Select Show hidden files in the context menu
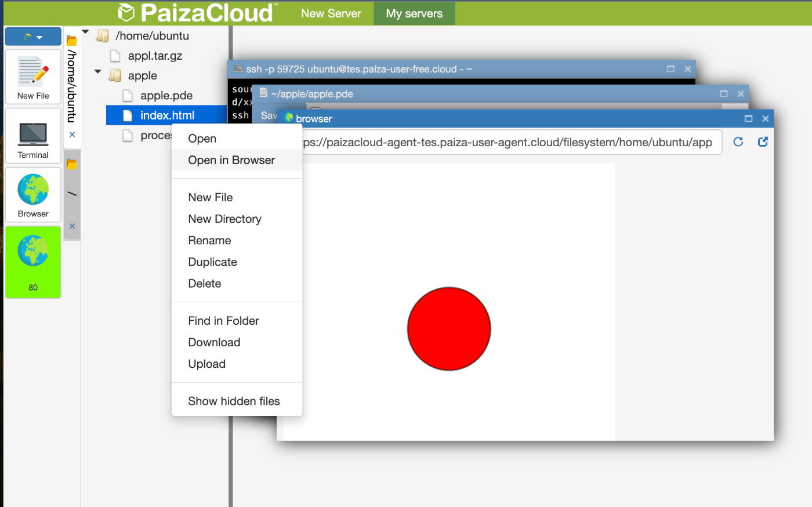The width and height of the screenshot is (812, 507). (x=234, y=400)
